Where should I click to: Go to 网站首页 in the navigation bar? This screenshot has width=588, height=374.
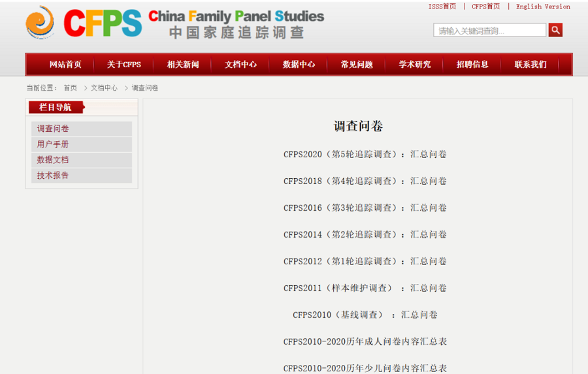(x=65, y=65)
